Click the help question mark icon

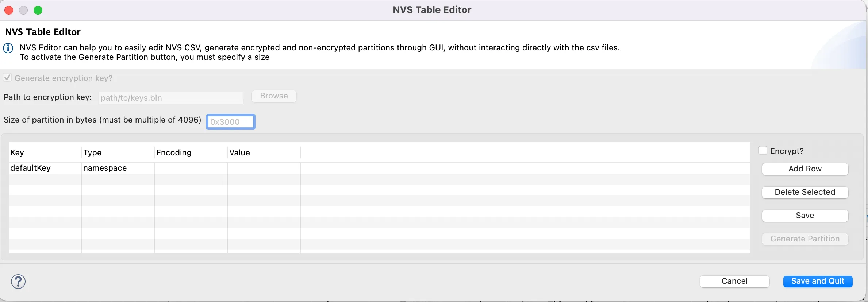[18, 281]
